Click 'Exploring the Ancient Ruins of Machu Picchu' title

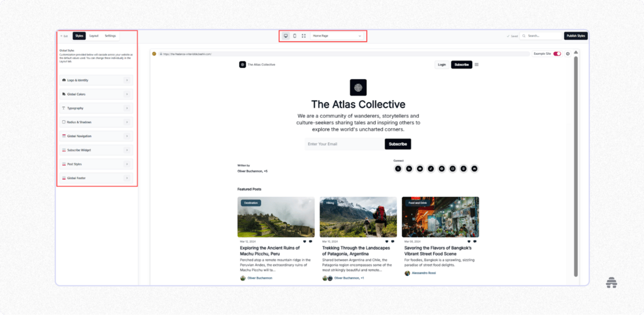[270, 251]
